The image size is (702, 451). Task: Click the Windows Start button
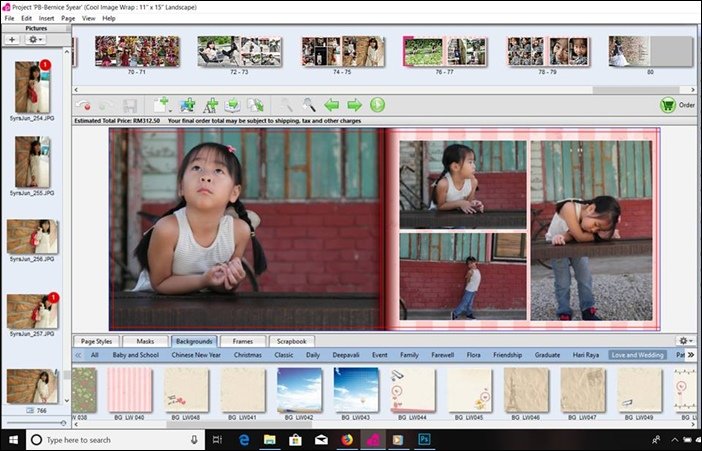[x=13, y=440]
